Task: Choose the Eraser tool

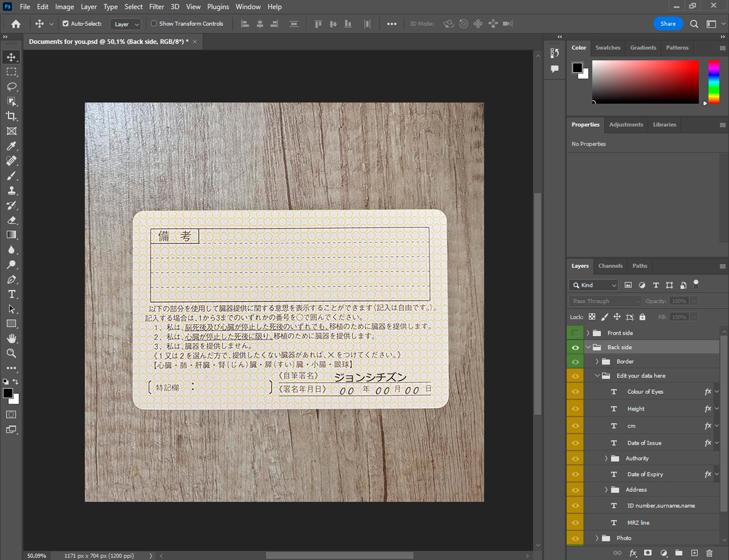Action: [11, 220]
